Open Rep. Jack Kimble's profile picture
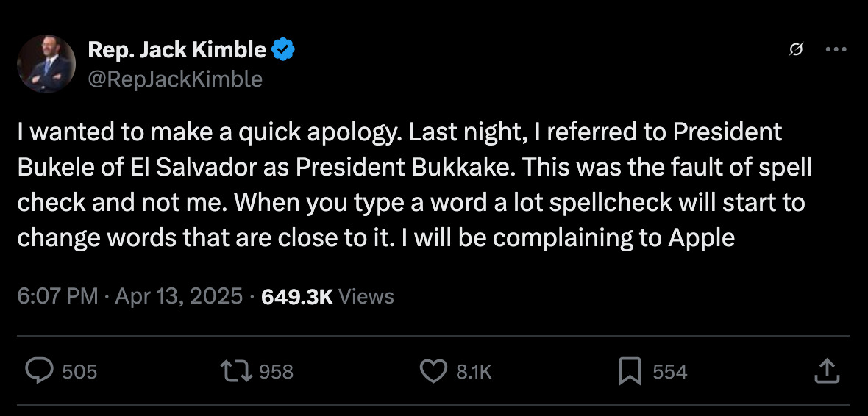 click(x=46, y=64)
